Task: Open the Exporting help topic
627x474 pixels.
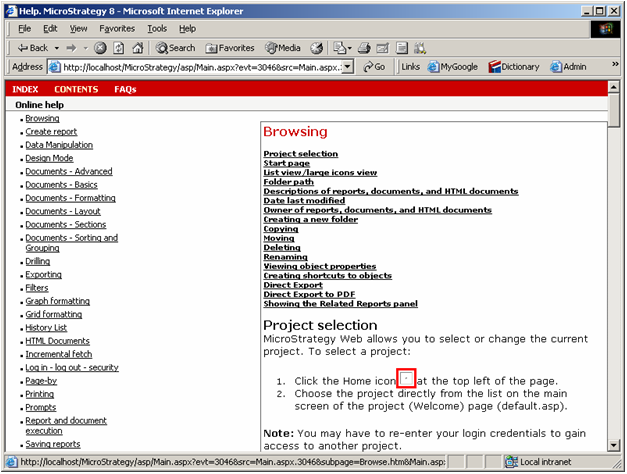Action: [44, 274]
